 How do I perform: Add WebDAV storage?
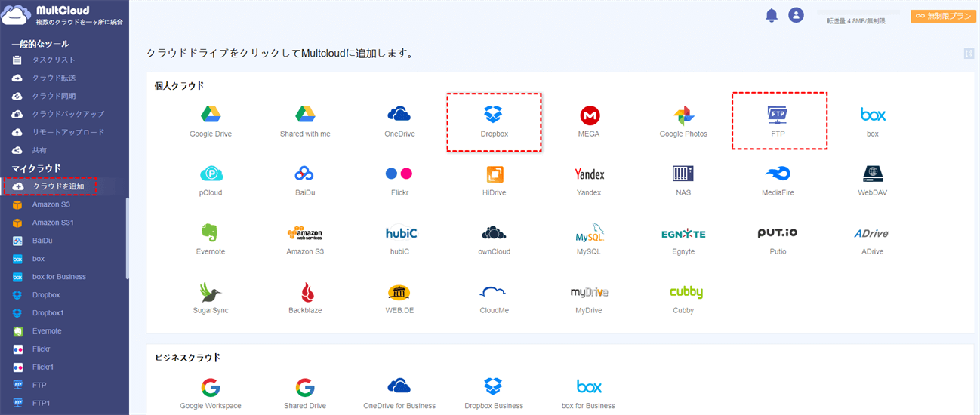873,180
